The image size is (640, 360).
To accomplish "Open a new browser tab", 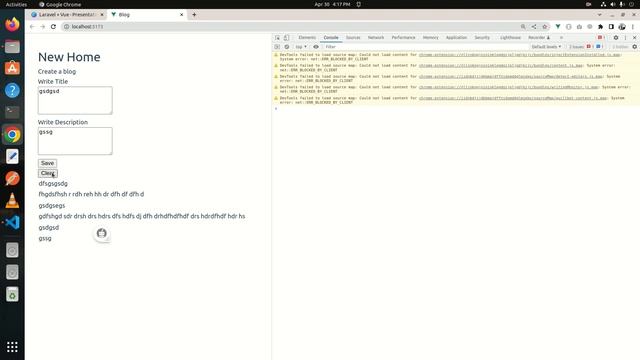I will click(194, 15).
